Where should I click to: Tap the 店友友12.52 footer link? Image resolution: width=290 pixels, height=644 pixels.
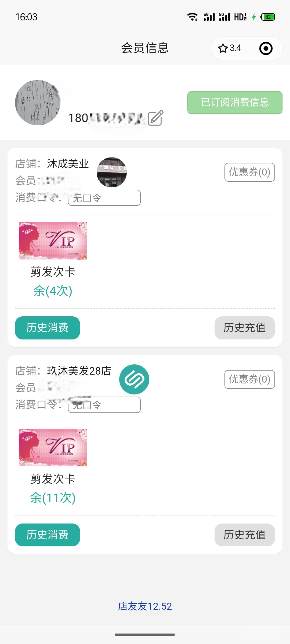coord(145,606)
